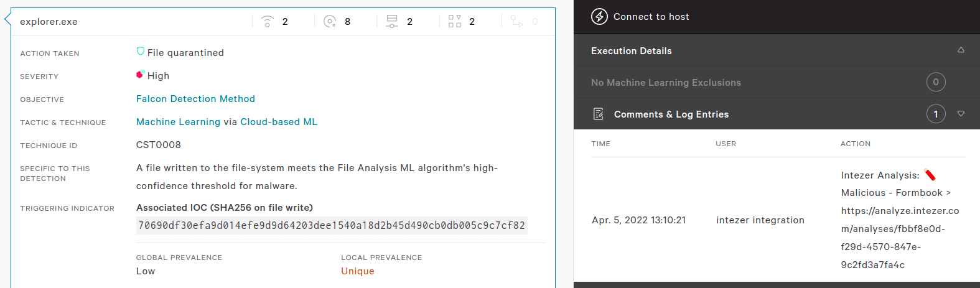Expand the Comments & Log Entries arrow

(x=961, y=114)
